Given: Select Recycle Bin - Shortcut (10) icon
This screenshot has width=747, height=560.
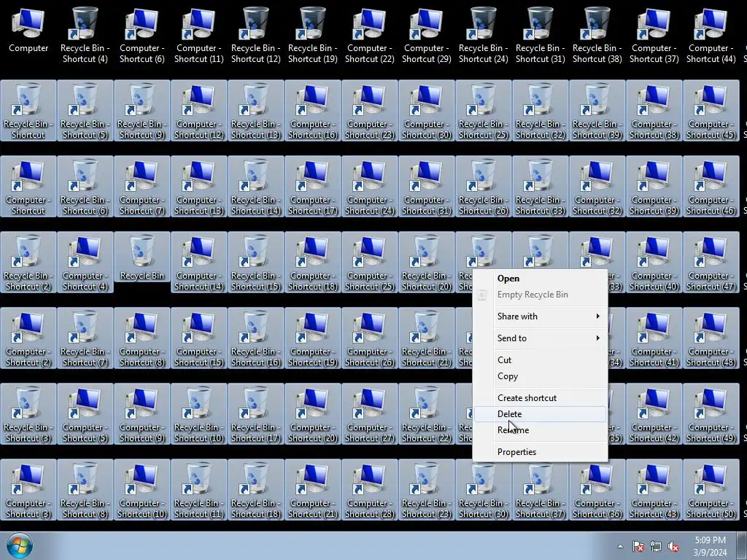Looking at the screenshot, I should click(x=199, y=414).
